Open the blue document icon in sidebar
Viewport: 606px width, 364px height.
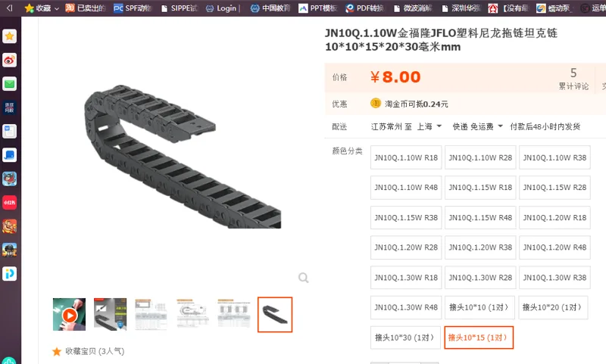coord(9,131)
